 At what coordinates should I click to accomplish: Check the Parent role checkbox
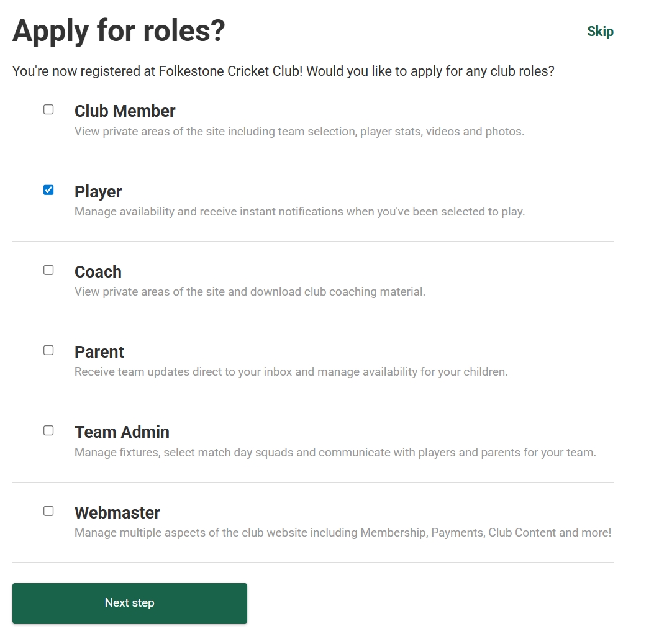pyautogui.click(x=48, y=350)
